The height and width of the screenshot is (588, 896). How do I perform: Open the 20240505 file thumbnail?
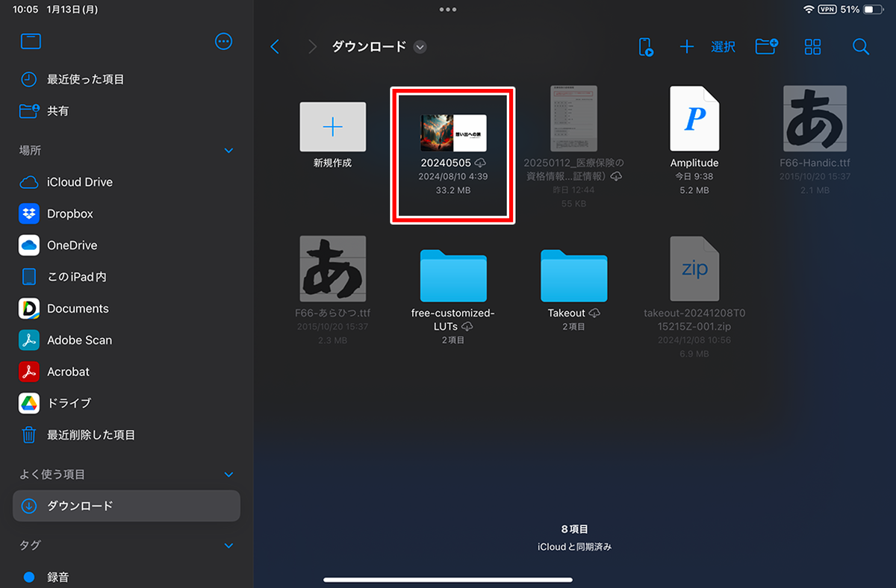(x=453, y=133)
